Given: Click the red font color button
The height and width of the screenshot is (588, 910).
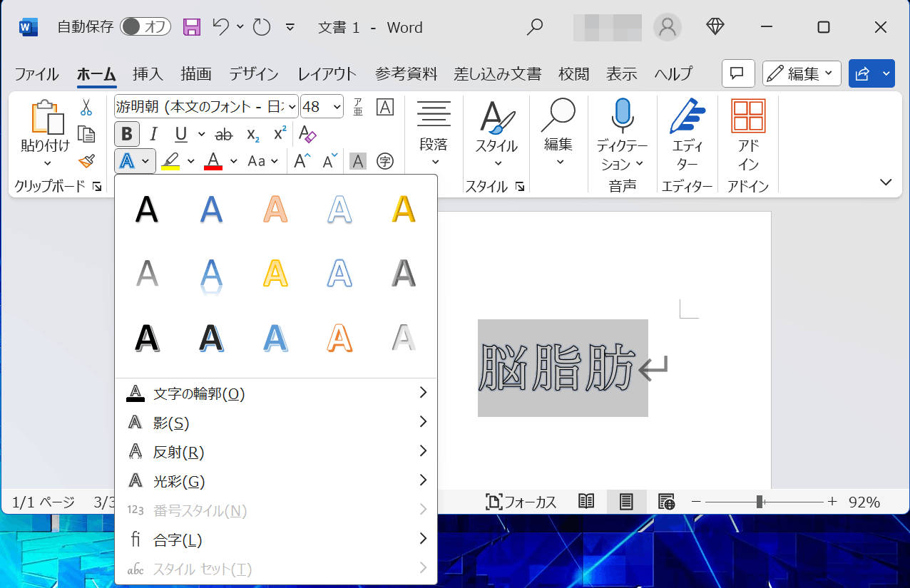Looking at the screenshot, I should pos(213,161).
